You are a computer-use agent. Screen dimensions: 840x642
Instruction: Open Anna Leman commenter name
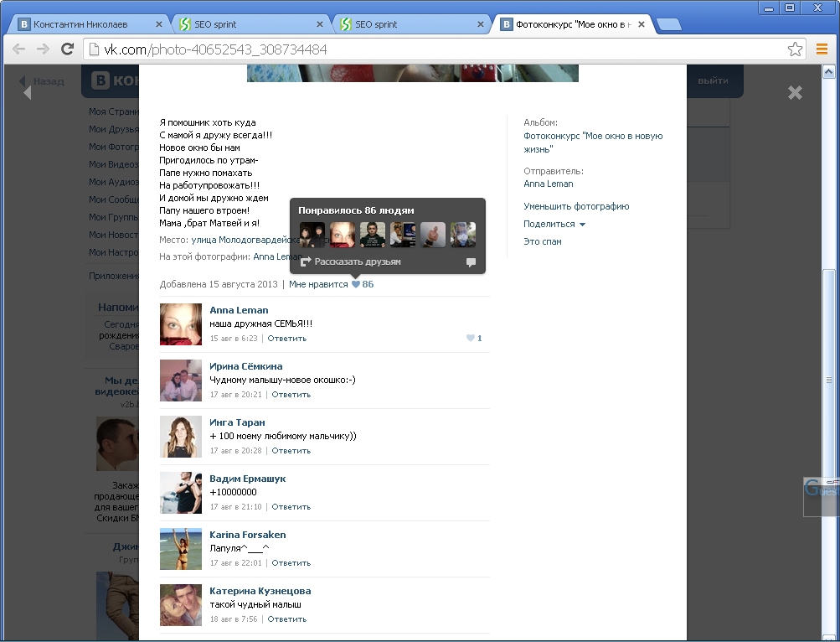239,310
